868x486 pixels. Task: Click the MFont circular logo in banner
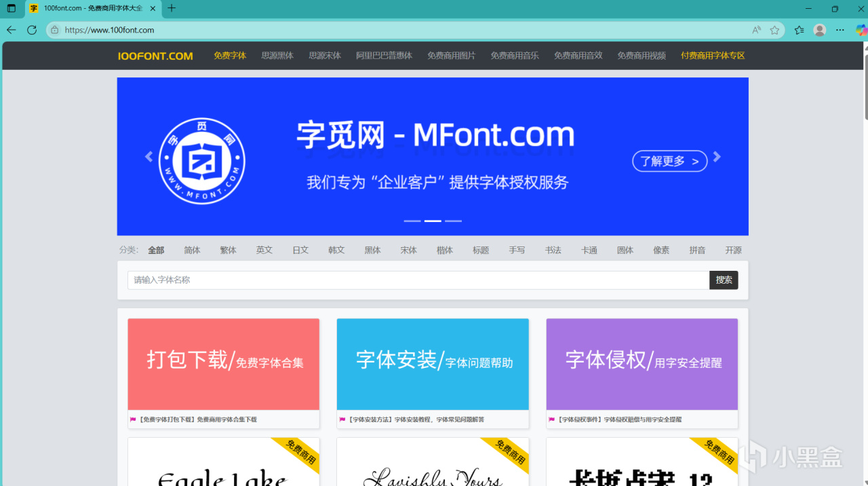tap(201, 161)
